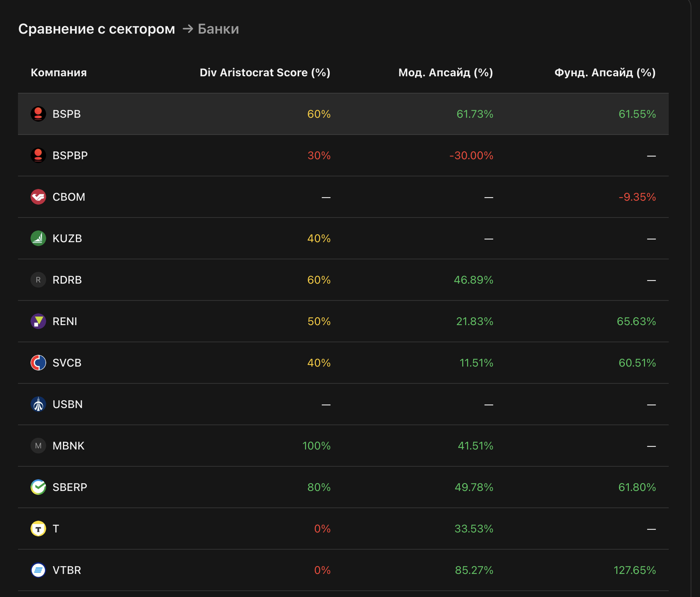Select the CBOM red logo icon

(x=39, y=197)
